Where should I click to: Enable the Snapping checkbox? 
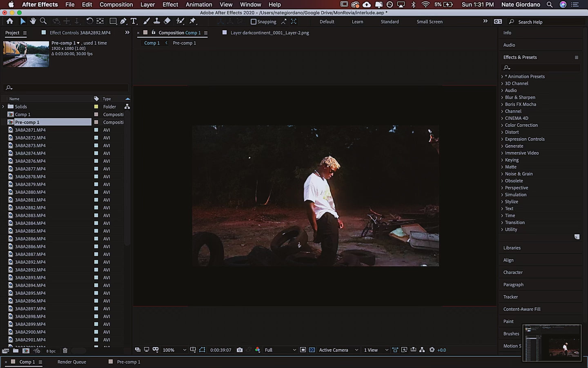[x=253, y=22]
